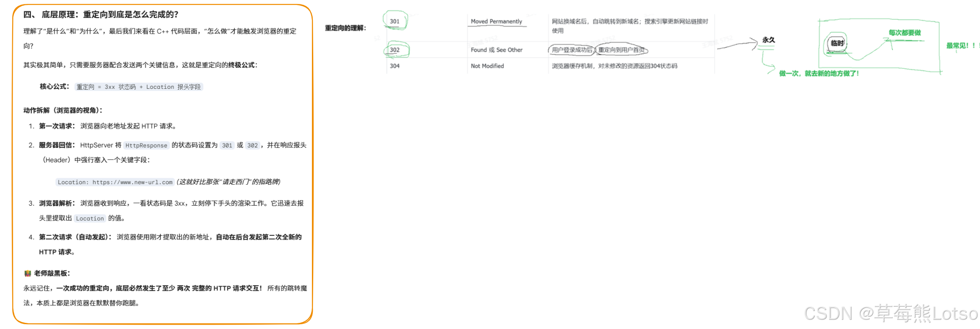Click the table cell Not Modified
Screen dimensions: 980x329
(x=487, y=66)
